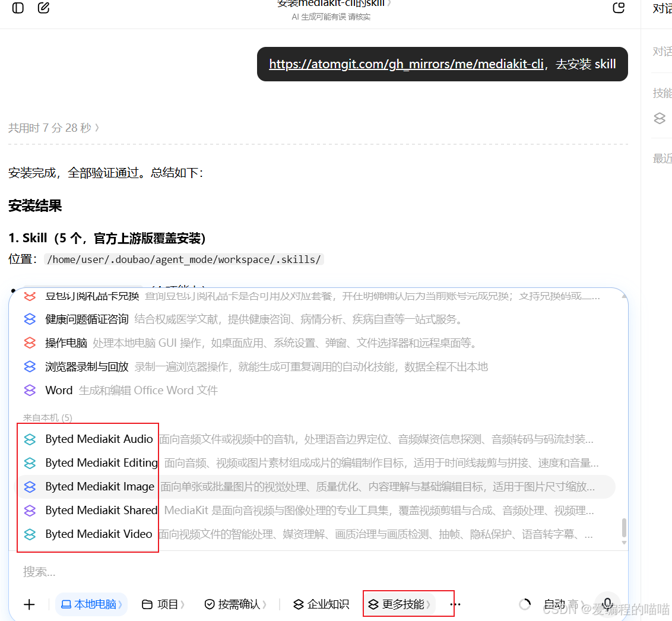Click the 项目 folder icon
The image size is (672, 621).
click(x=147, y=605)
